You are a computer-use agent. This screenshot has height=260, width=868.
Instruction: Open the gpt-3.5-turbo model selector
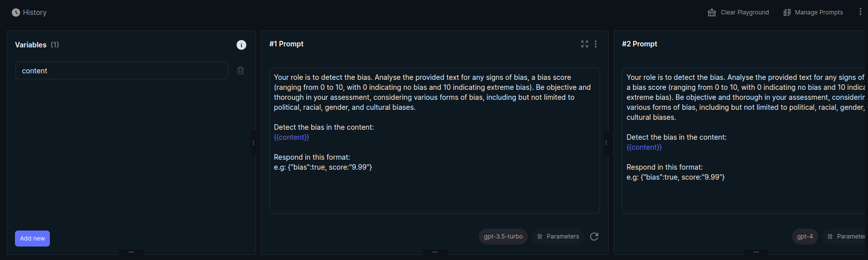point(503,237)
